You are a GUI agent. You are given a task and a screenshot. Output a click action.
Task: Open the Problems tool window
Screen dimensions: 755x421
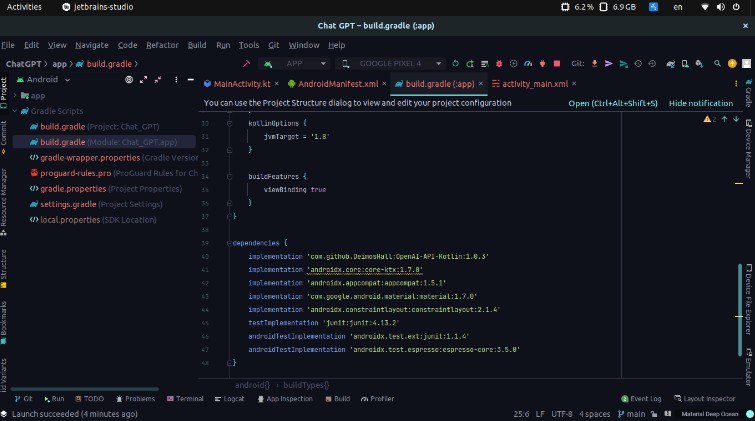[135, 399]
